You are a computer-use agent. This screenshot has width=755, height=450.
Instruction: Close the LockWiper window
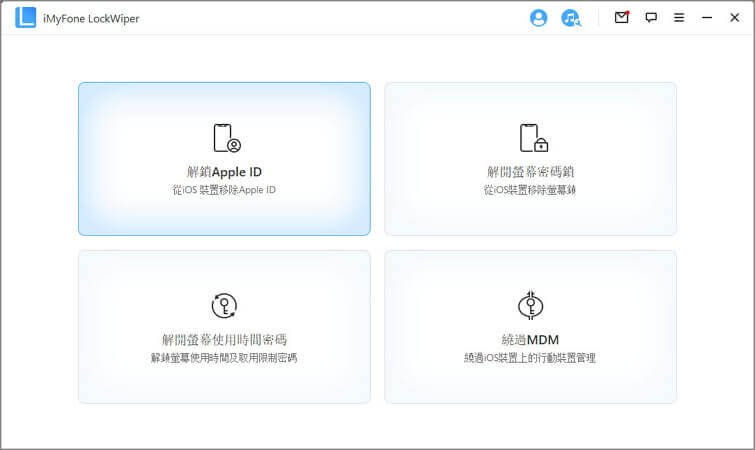pyautogui.click(x=734, y=18)
